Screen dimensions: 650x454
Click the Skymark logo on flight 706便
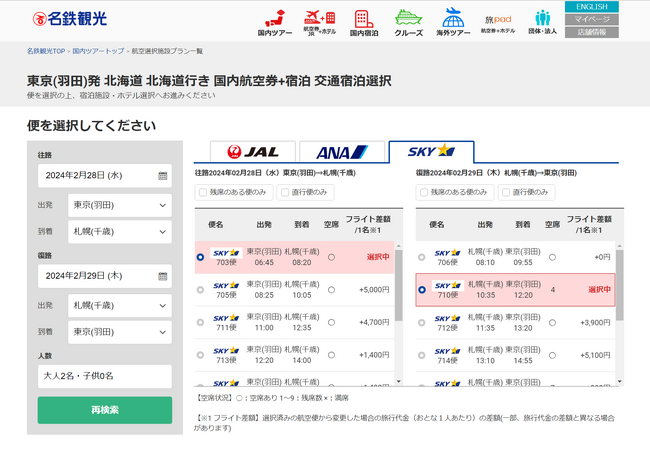(x=448, y=253)
